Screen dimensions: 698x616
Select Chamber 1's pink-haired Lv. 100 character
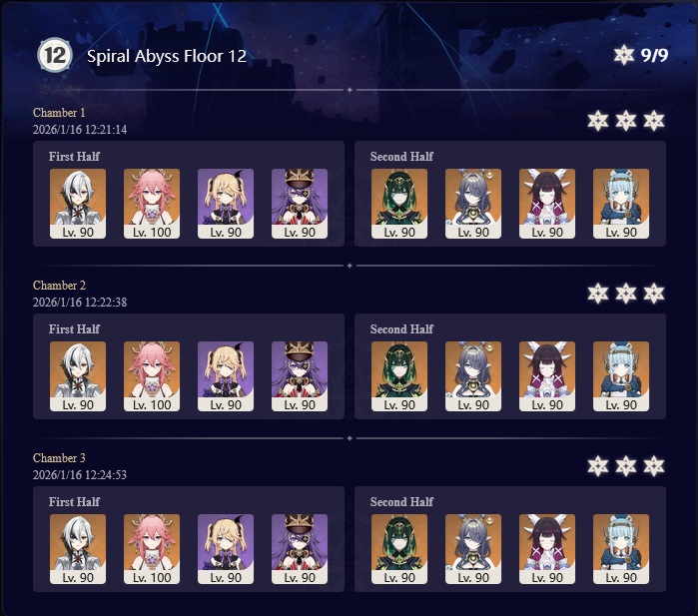[x=152, y=204]
